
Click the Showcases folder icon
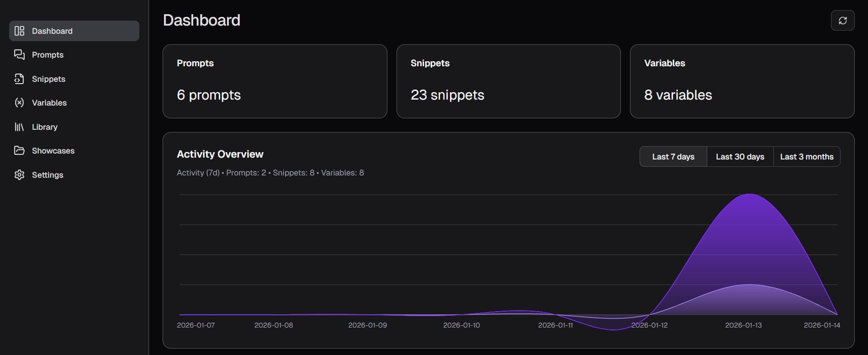point(19,151)
